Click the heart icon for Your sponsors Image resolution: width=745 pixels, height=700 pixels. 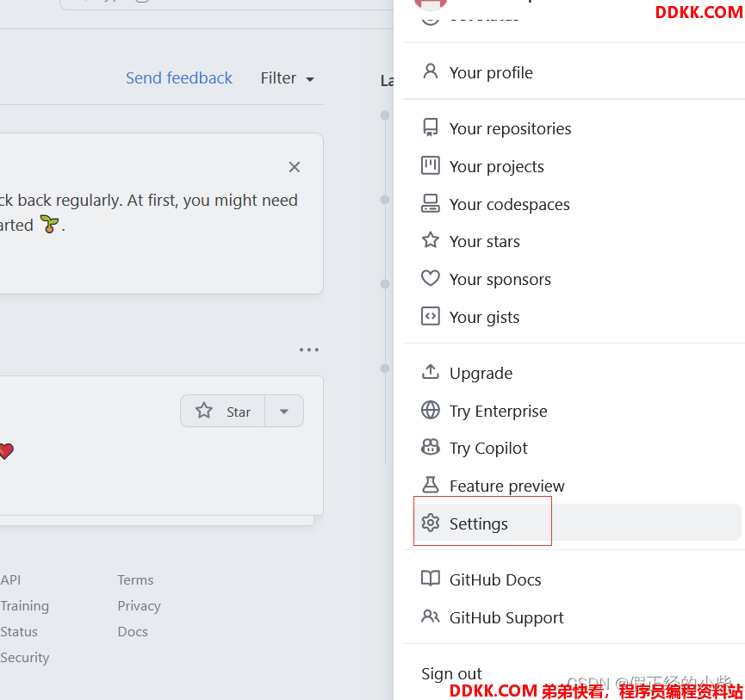click(x=430, y=278)
